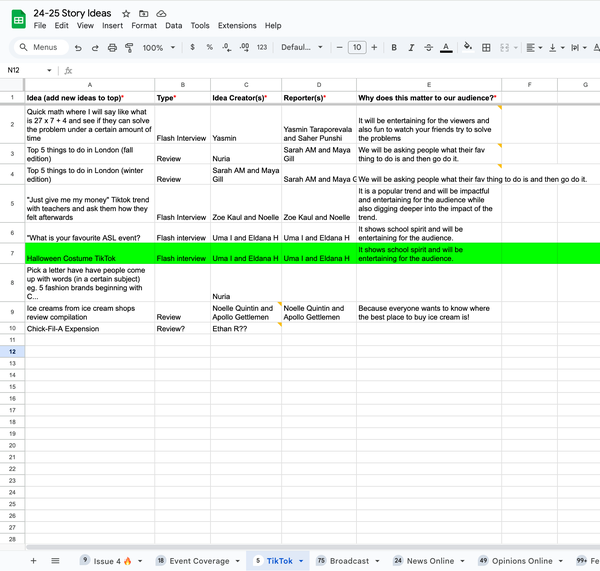The width and height of the screenshot is (600, 571).
Task: Click the undo icon in toolbar
Action: (x=79, y=48)
